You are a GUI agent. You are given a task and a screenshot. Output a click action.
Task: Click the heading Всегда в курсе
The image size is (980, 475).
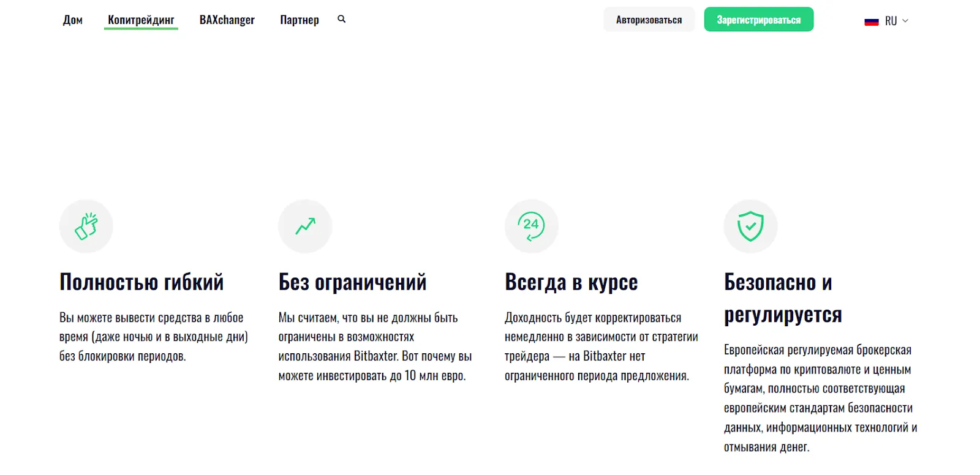[571, 282]
